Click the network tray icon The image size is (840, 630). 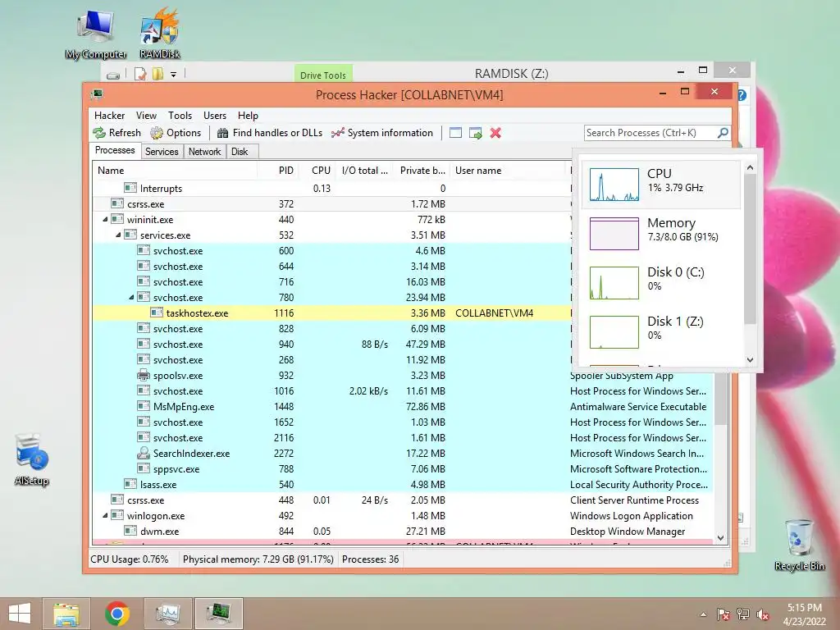[743, 614]
